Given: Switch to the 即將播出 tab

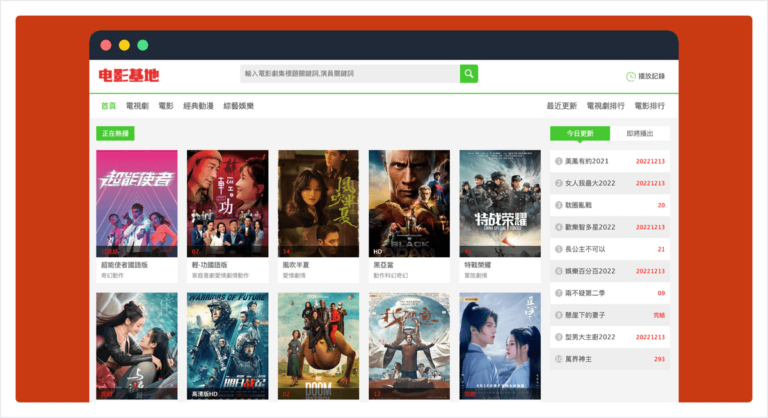Looking at the screenshot, I should click(640, 133).
